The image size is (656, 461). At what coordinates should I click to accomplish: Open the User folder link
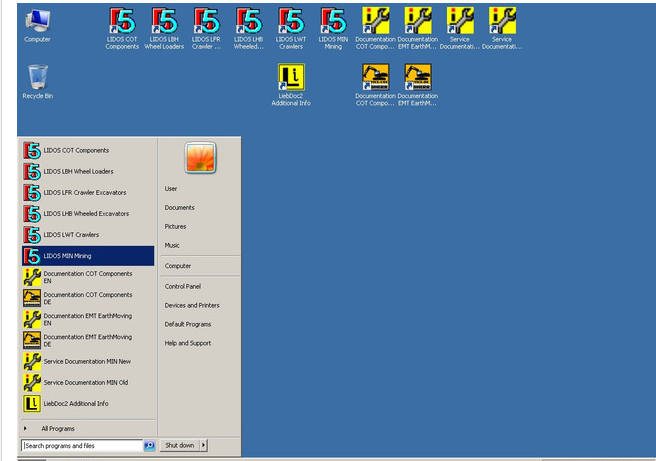coord(171,189)
